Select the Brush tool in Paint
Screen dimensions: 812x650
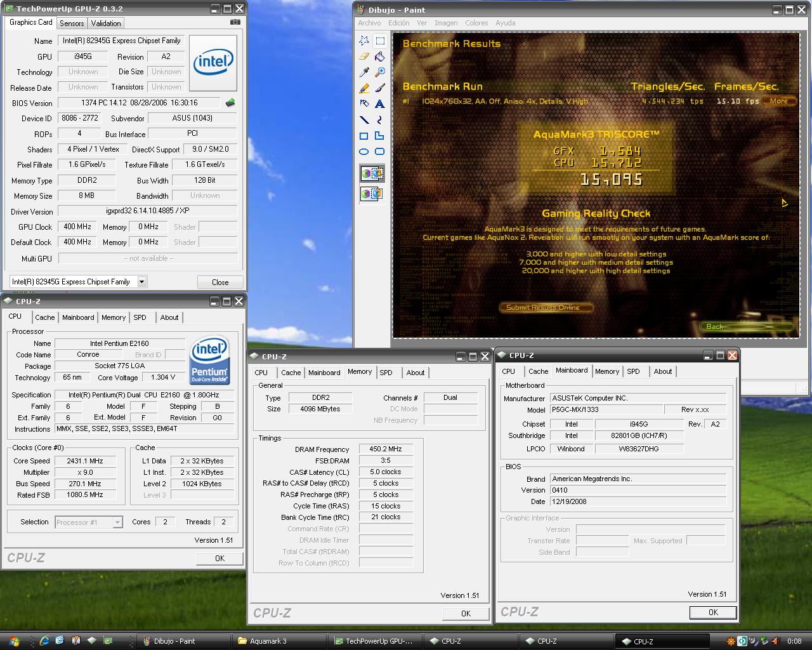(x=379, y=88)
